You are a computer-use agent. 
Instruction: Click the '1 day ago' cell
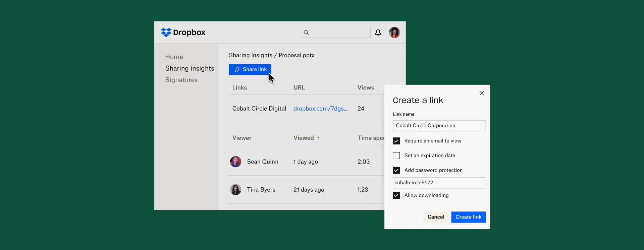[306, 162]
